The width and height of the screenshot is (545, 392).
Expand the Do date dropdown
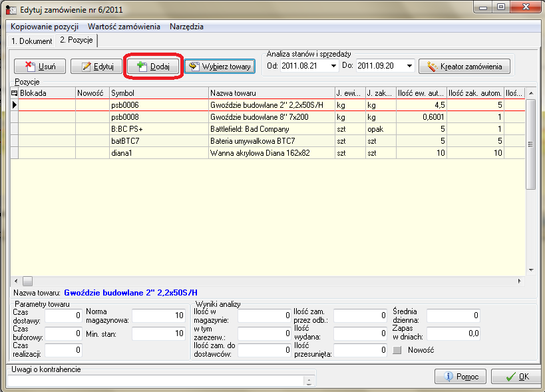click(x=409, y=66)
